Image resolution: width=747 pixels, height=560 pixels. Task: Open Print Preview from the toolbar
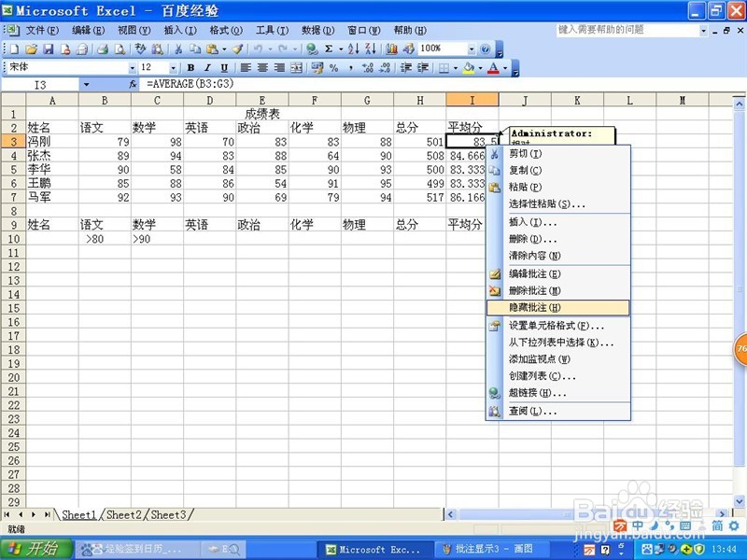(x=120, y=49)
